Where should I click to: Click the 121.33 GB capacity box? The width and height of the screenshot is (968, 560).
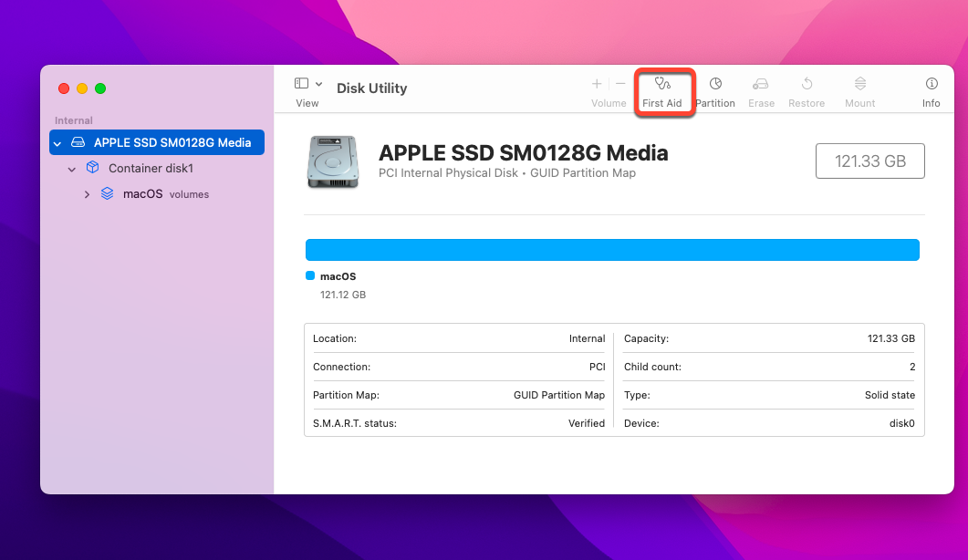869,161
